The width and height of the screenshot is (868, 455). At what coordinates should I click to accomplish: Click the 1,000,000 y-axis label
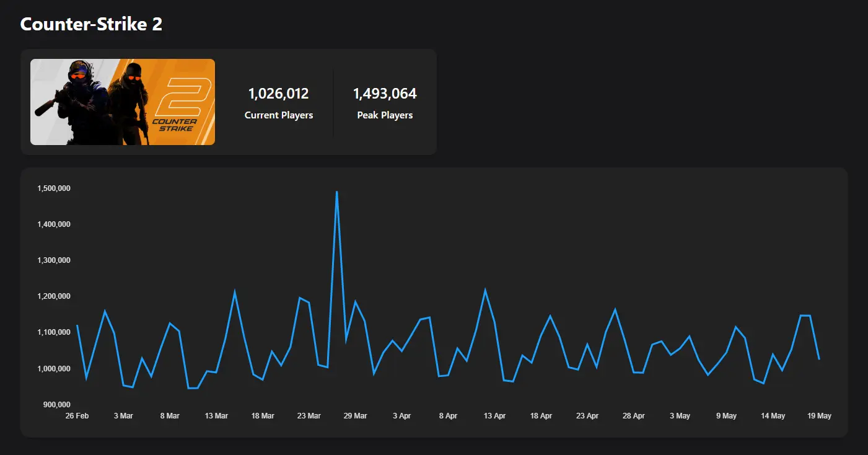click(54, 369)
